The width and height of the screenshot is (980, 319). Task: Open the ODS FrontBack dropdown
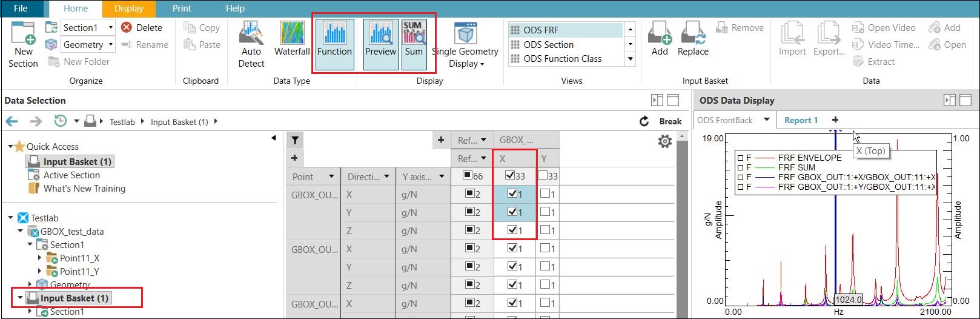point(766,120)
